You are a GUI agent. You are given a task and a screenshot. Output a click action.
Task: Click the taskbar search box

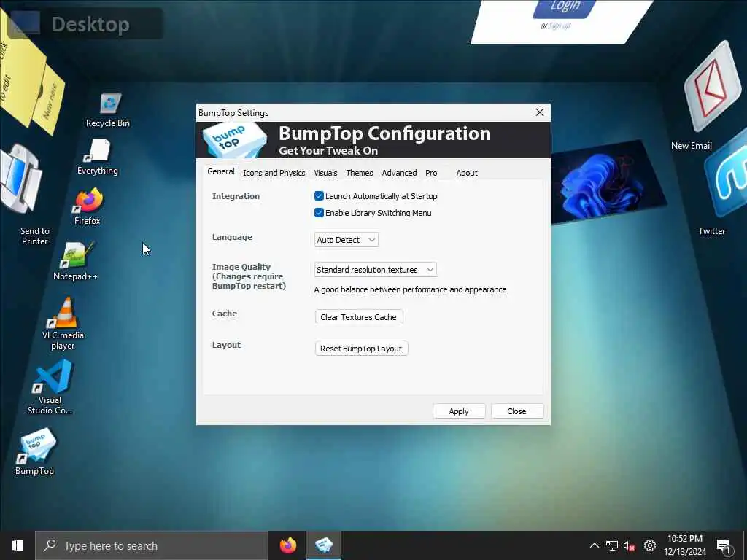click(152, 545)
